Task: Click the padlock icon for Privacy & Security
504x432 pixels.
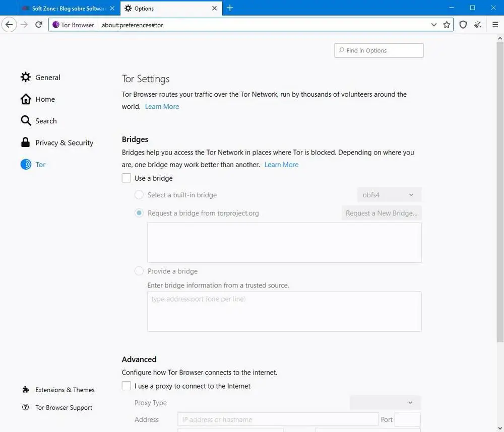Action: [25, 142]
